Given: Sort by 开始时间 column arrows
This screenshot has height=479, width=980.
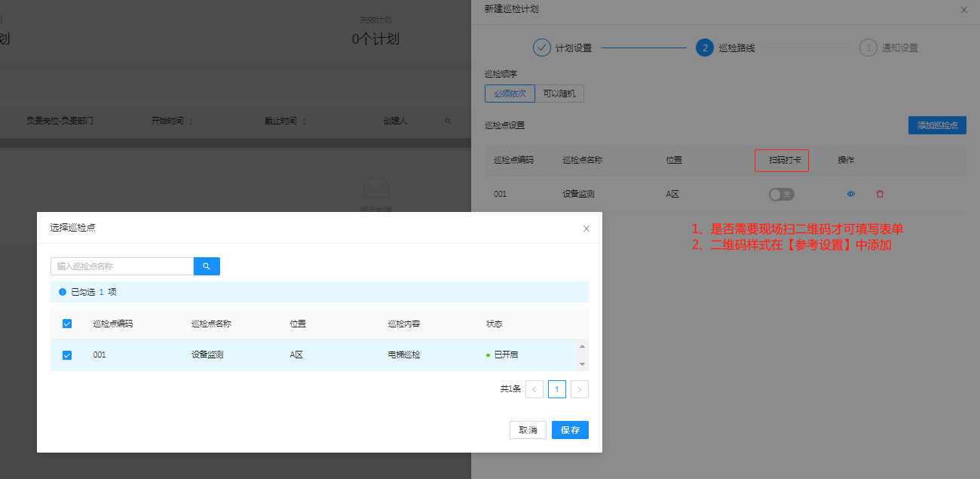Looking at the screenshot, I should [x=191, y=121].
